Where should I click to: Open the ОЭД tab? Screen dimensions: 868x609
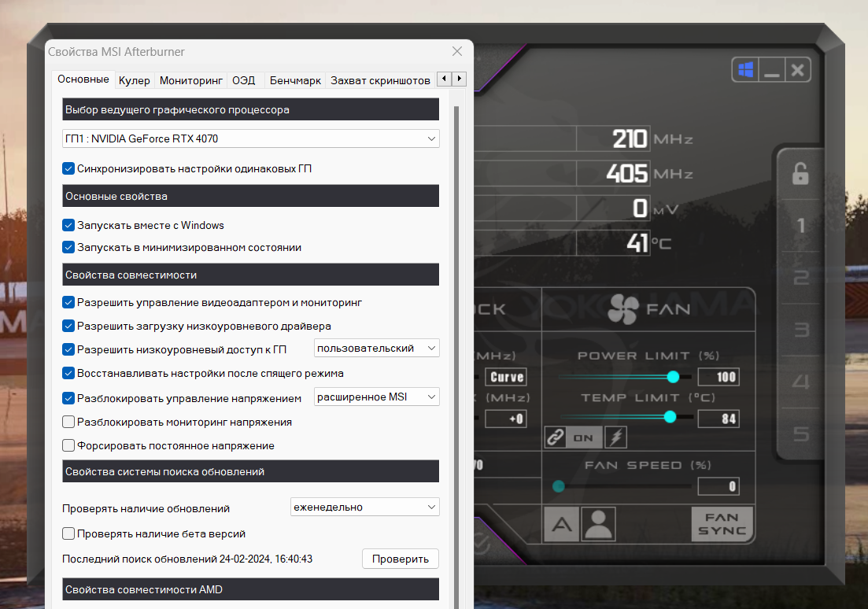click(244, 81)
